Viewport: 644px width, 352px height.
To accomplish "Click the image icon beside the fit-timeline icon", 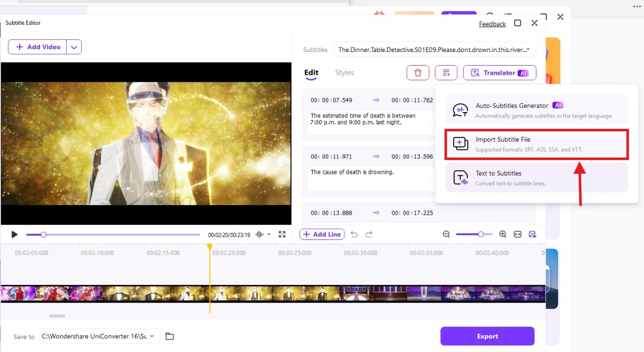I will [x=532, y=234].
